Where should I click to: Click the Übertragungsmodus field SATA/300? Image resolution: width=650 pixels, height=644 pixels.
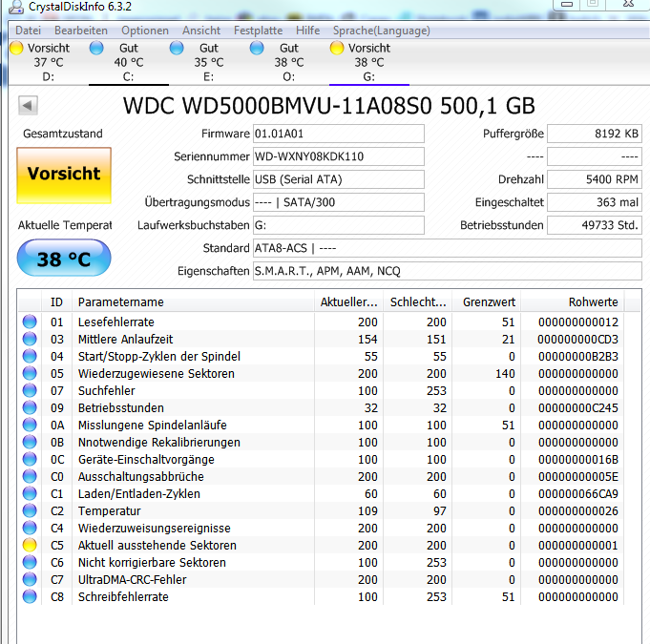(x=339, y=202)
